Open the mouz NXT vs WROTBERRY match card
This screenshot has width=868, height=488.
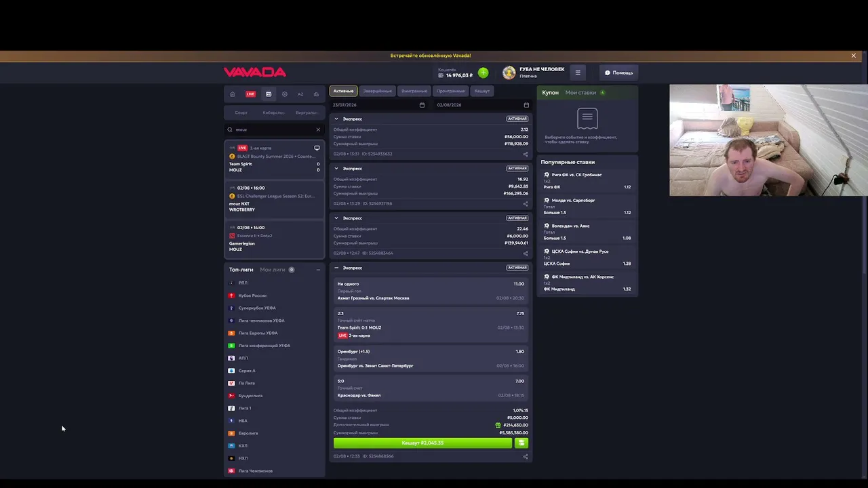pos(275,199)
